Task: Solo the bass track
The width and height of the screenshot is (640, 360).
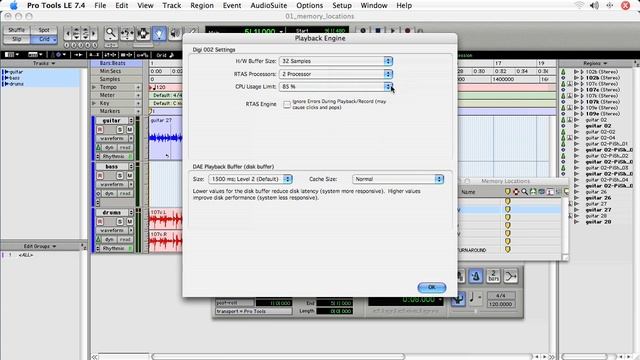Action: pos(120,176)
